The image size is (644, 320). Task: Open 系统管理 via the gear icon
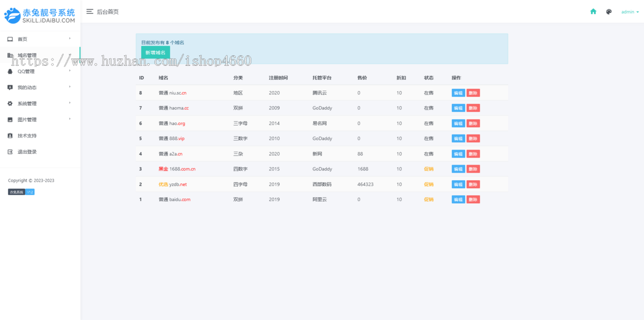tap(9, 103)
